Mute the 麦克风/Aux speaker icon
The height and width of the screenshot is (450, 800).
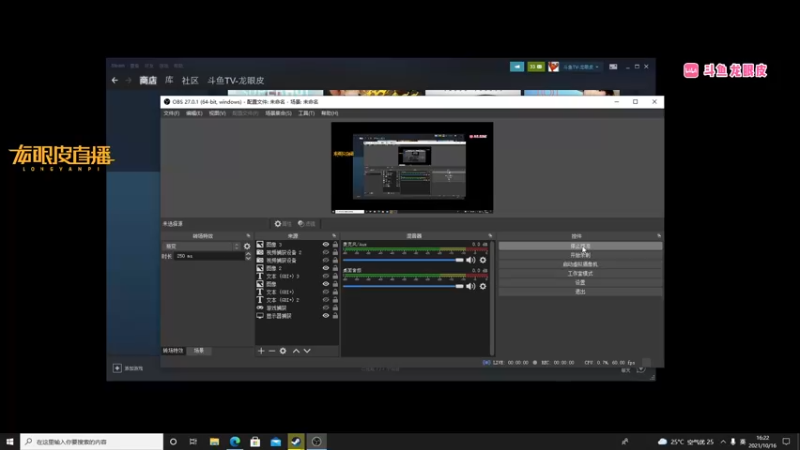(x=470, y=260)
